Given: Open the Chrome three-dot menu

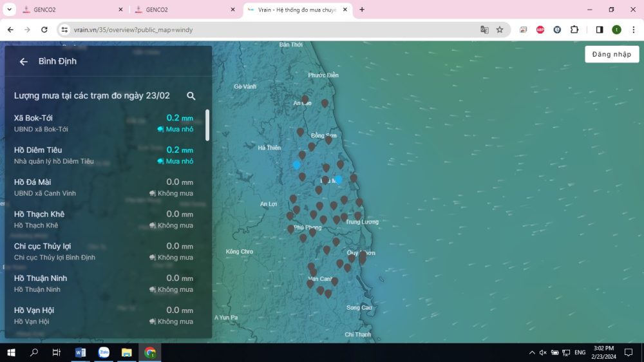Looking at the screenshot, I should (x=632, y=30).
